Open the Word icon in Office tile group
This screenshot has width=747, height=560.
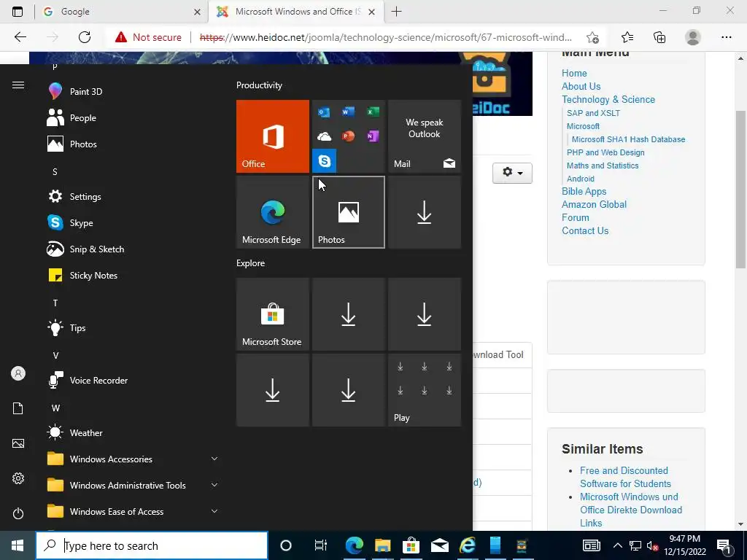pyautogui.click(x=348, y=112)
